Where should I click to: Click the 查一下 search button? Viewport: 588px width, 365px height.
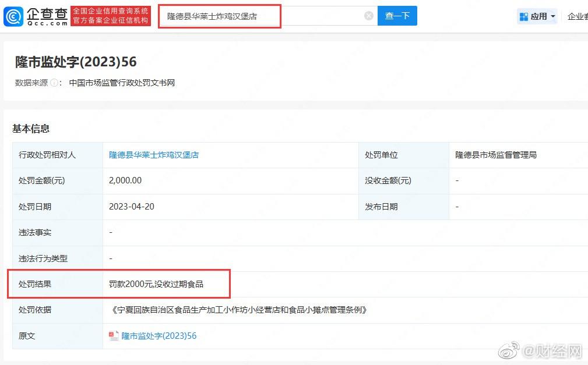click(x=397, y=16)
